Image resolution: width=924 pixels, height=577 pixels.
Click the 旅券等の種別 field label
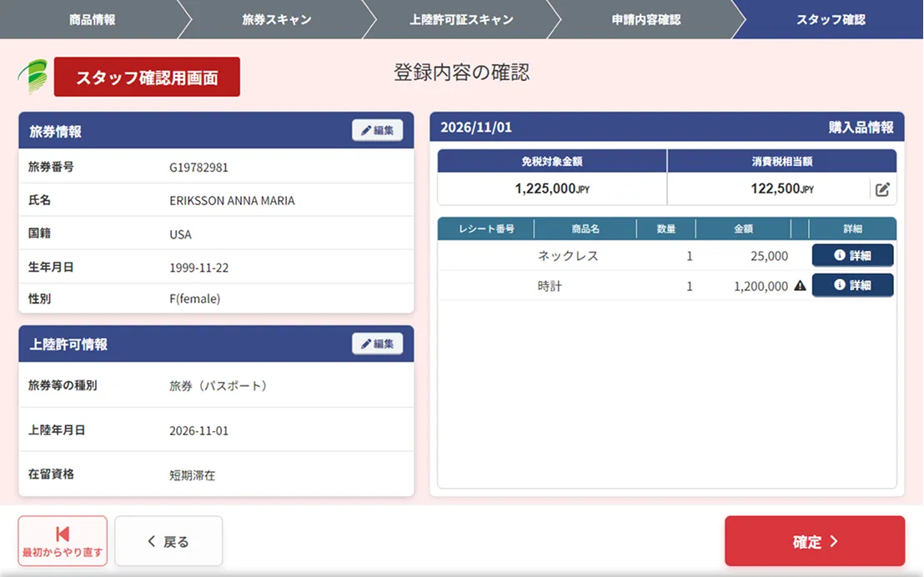click(x=63, y=385)
